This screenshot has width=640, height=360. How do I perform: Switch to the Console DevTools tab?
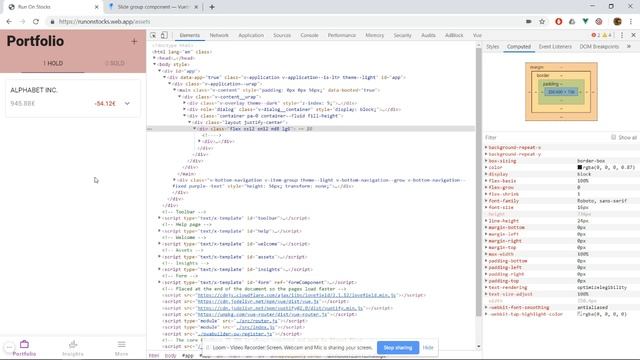tap(309, 36)
